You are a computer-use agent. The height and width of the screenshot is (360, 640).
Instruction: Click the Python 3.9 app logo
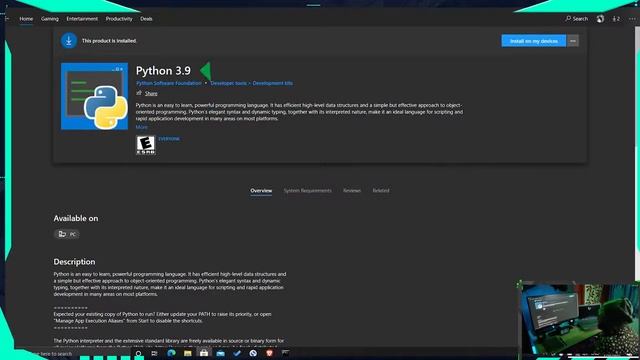pyautogui.click(x=94, y=96)
